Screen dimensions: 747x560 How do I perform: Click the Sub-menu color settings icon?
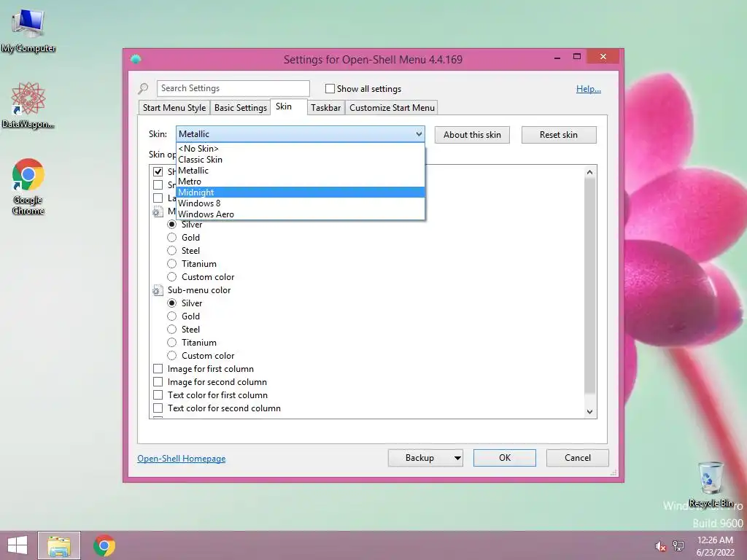(158, 290)
